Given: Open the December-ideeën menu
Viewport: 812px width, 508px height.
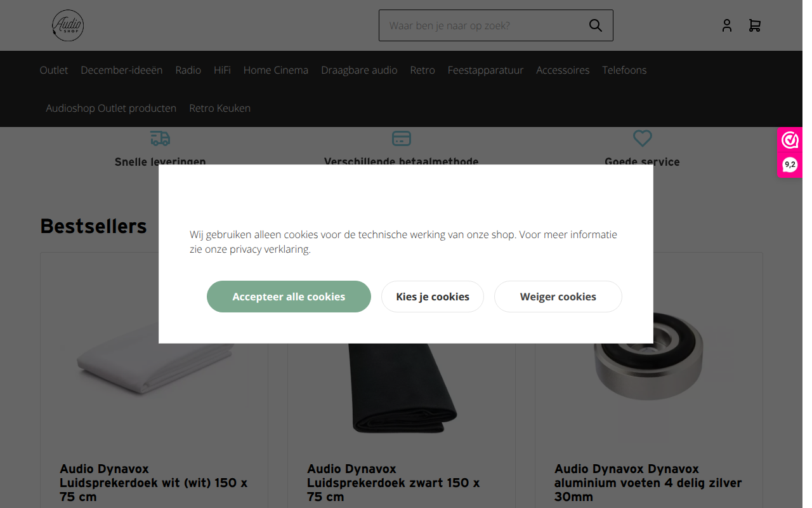Looking at the screenshot, I should (x=122, y=70).
